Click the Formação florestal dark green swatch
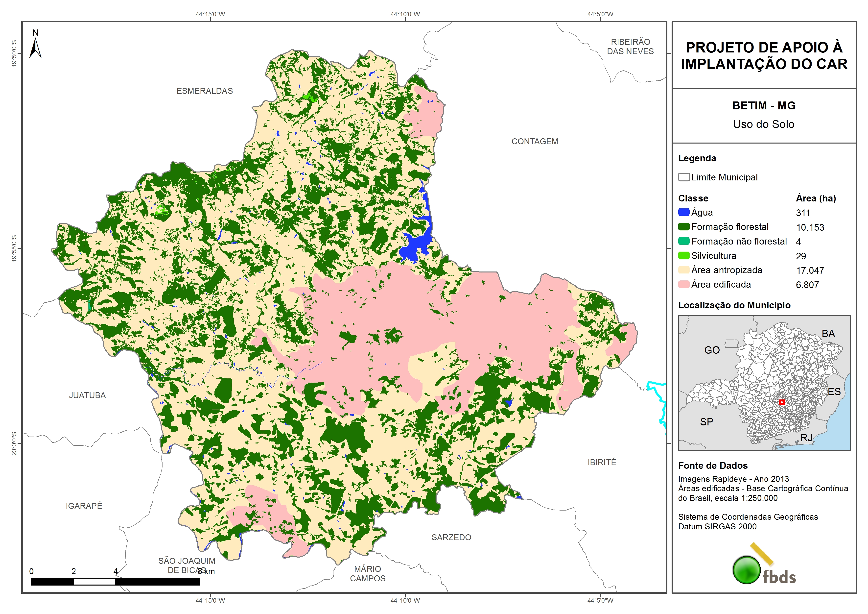868x614 pixels. (683, 227)
